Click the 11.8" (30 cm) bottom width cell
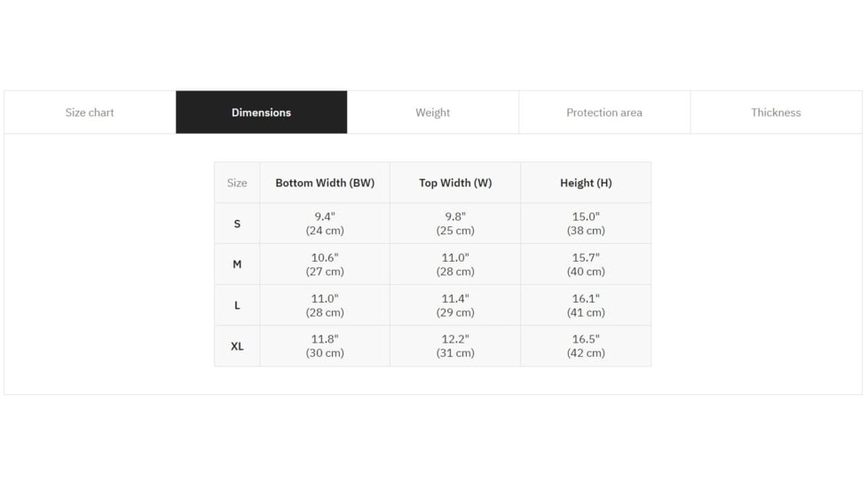Image resolution: width=868 pixels, height=488 pixels. click(325, 346)
